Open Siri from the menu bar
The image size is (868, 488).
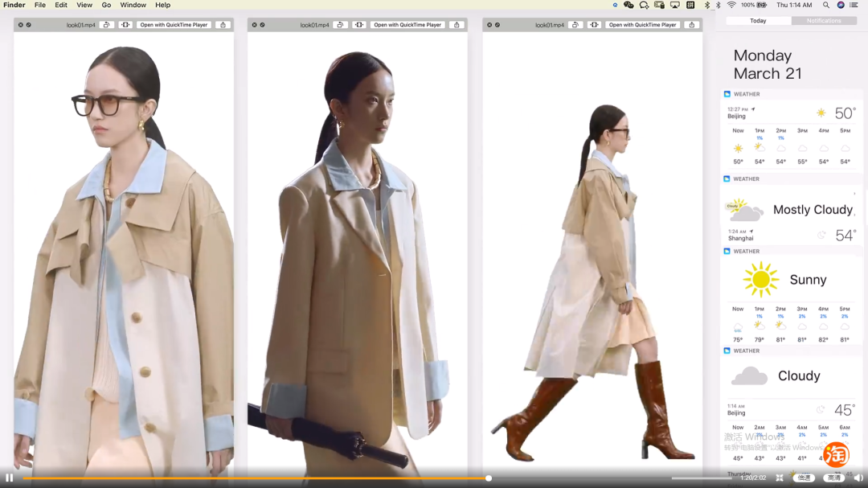point(841,5)
